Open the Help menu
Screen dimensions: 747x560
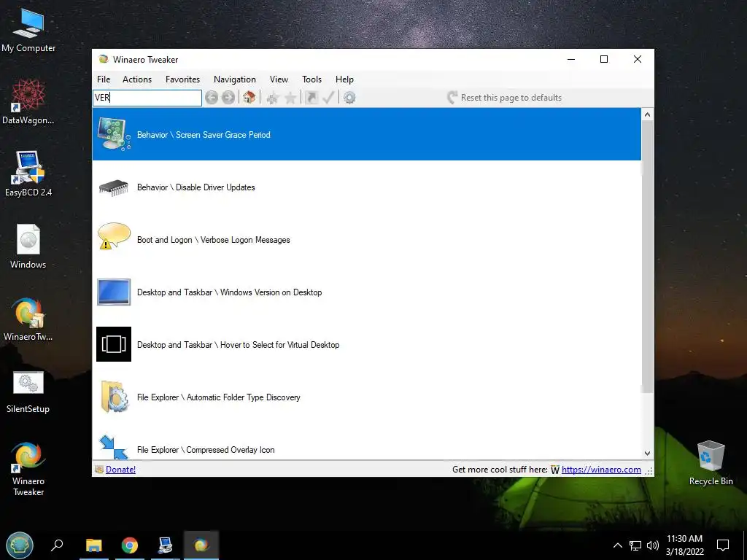click(344, 79)
